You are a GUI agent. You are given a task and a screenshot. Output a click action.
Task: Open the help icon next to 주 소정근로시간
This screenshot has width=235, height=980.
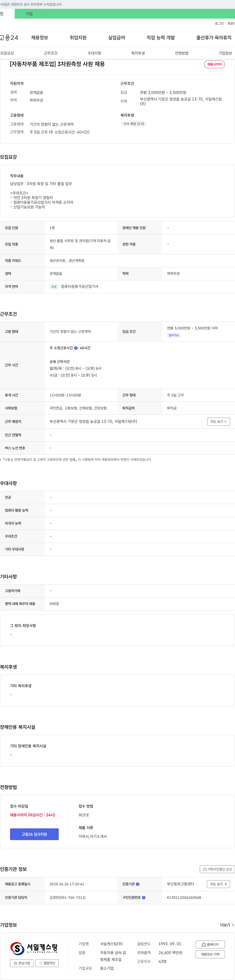click(x=76, y=348)
